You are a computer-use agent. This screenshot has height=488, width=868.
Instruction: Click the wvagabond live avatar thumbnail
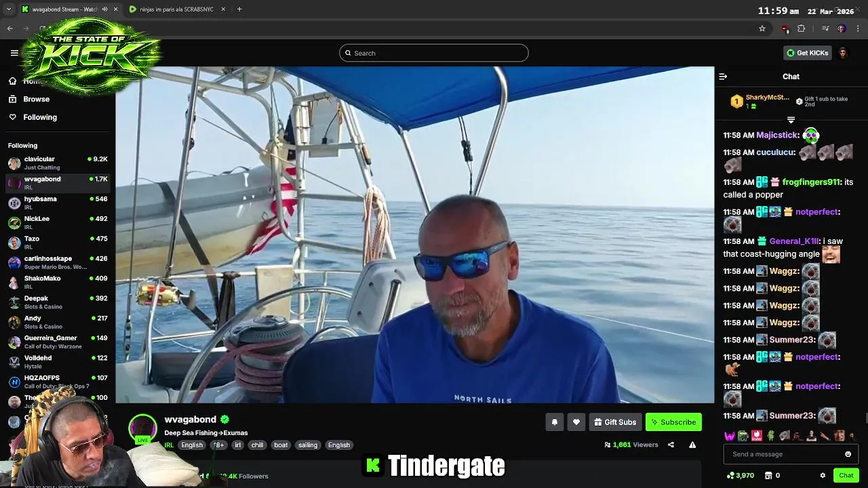point(142,429)
